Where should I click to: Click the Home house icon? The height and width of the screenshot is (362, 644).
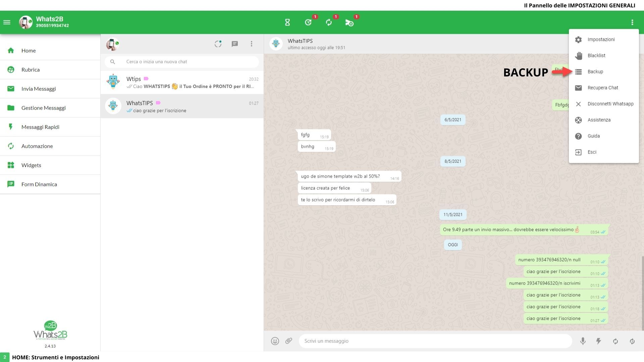[x=11, y=51]
